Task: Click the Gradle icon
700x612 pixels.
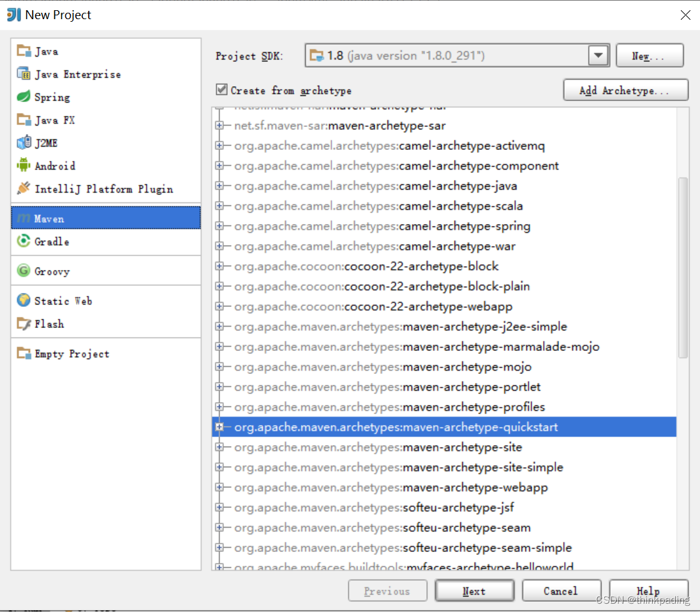Action: point(24,241)
